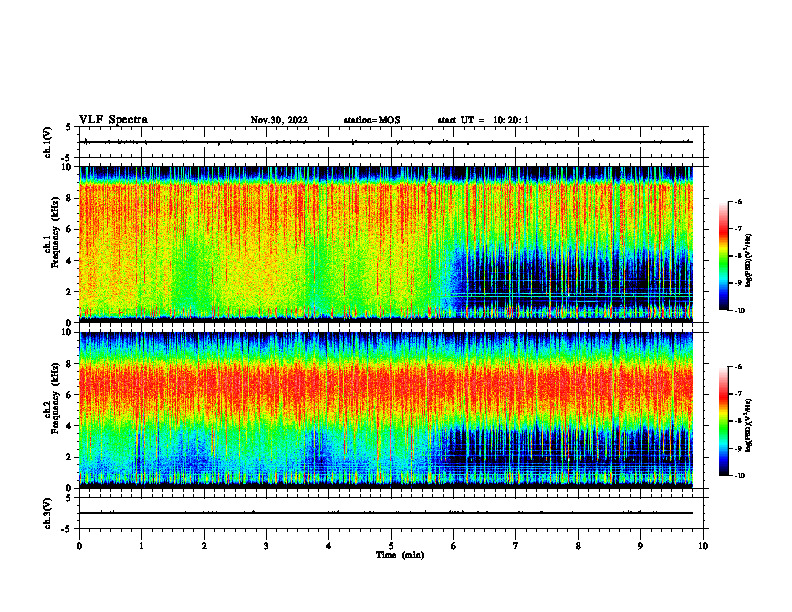792x612 pixels.
Task: Click the ch.1(V) waveform trace panel
Action: click(x=391, y=142)
